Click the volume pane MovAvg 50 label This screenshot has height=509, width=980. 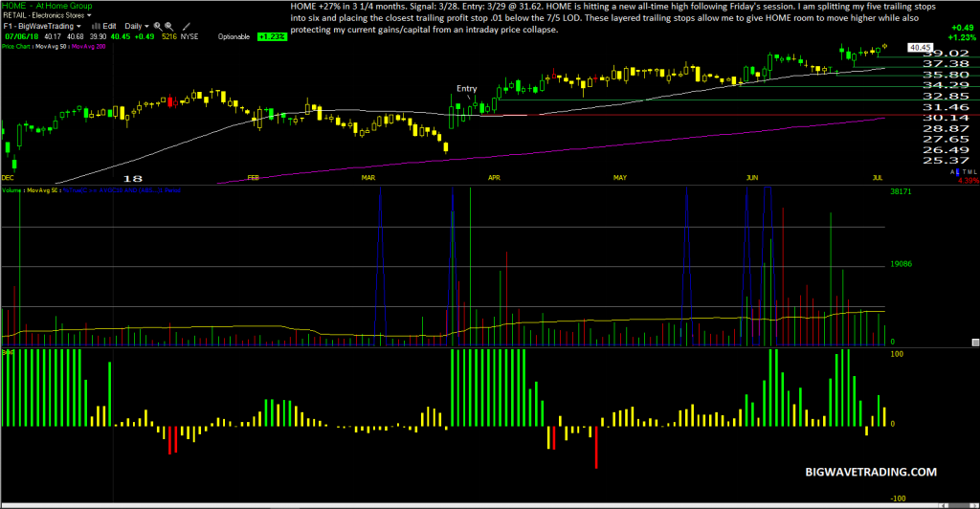pos(42,190)
